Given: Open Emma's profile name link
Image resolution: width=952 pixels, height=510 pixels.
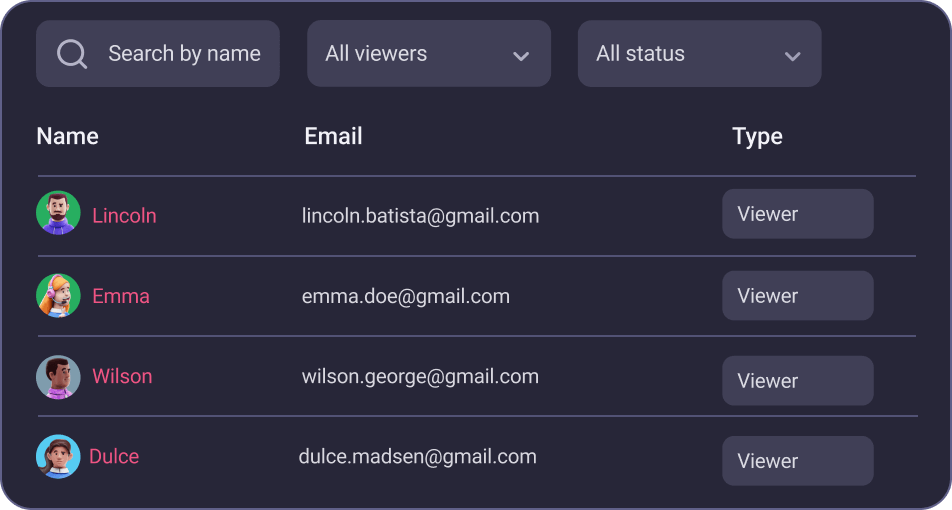Looking at the screenshot, I should (121, 296).
